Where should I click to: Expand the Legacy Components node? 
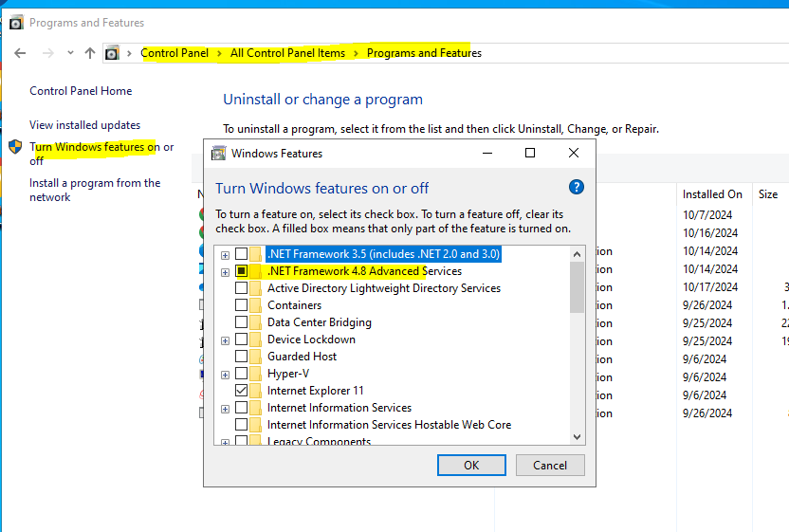click(x=225, y=443)
